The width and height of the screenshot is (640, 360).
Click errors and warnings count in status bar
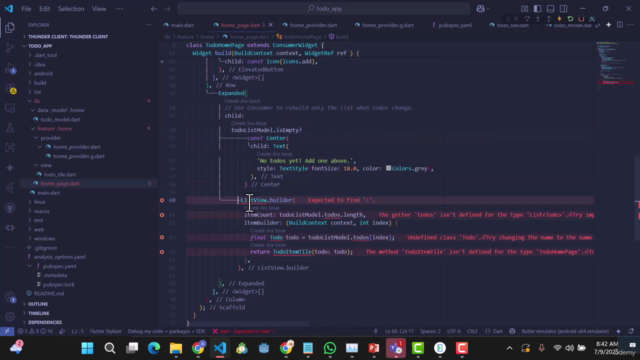pyautogui.click(x=35, y=331)
